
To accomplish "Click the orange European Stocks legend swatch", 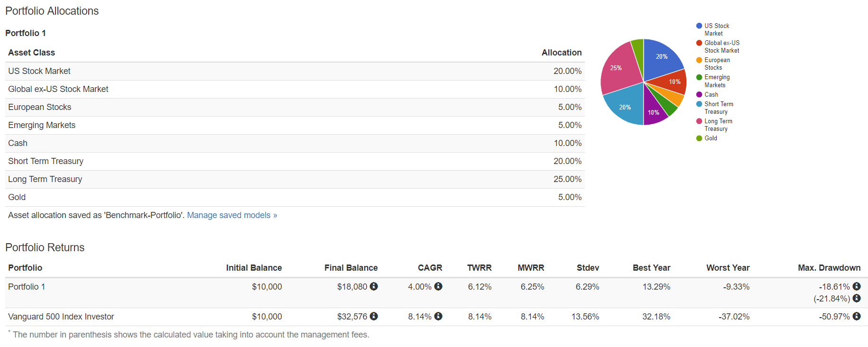I will tap(699, 60).
